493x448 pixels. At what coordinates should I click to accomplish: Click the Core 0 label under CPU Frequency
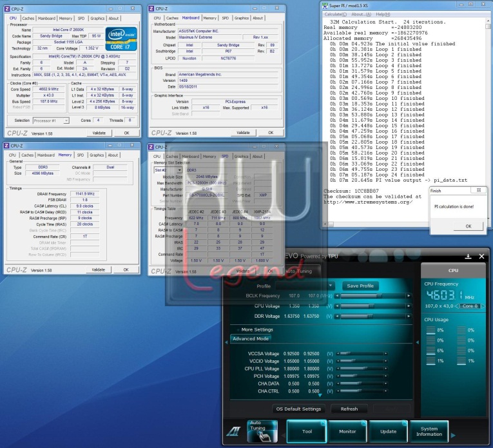tap(470, 306)
